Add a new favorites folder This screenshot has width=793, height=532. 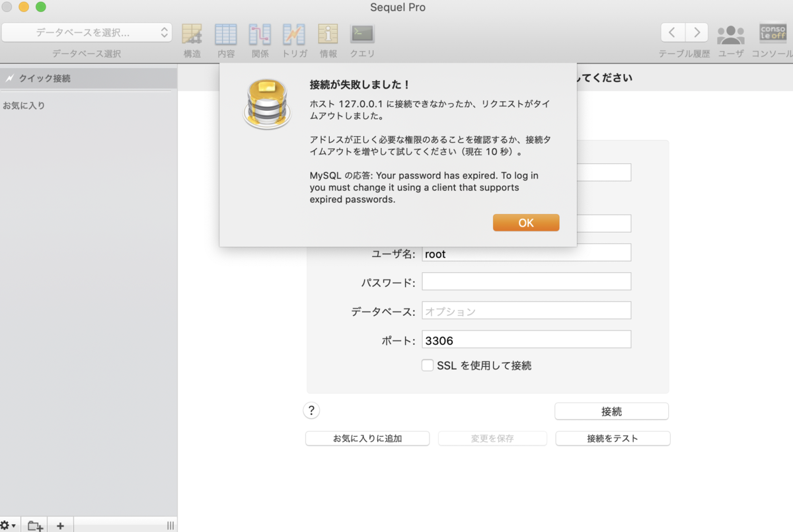point(35,526)
